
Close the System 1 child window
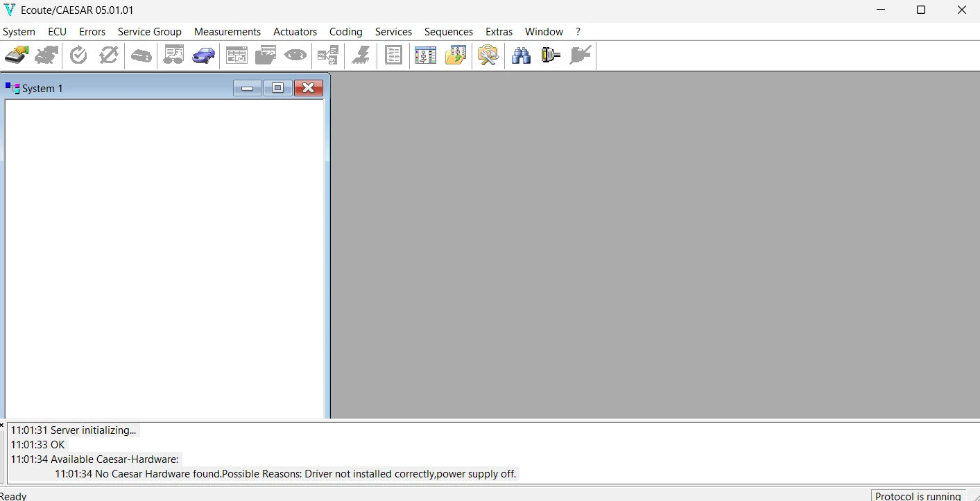tap(309, 88)
